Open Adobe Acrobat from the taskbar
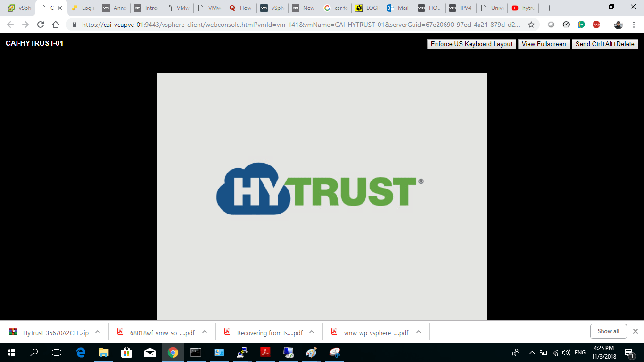 [265, 353]
